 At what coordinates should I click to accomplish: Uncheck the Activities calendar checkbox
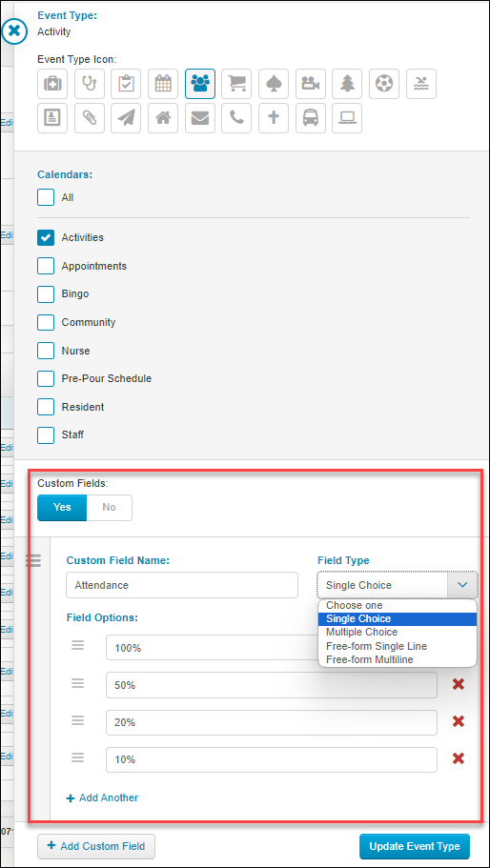click(46, 237)
